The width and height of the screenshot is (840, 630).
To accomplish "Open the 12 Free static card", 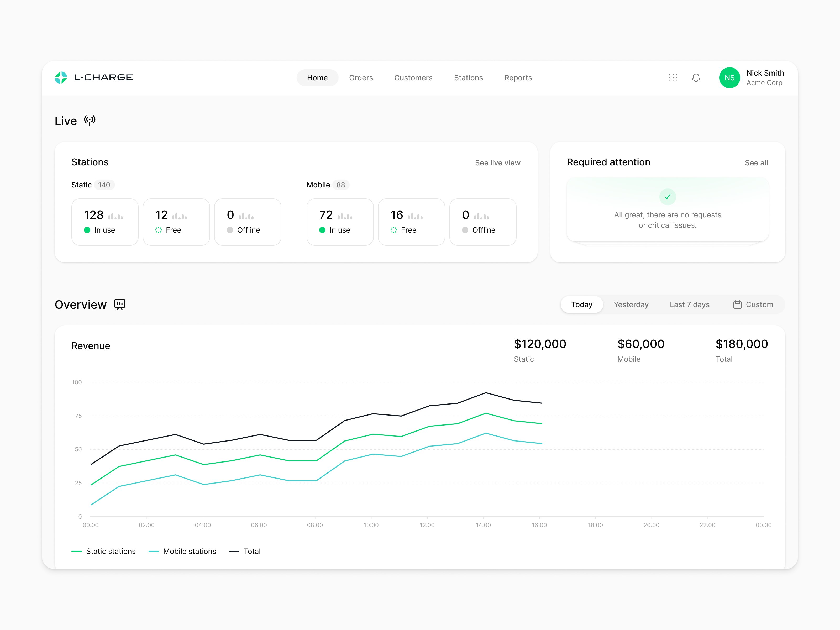I will coord(177,222).
